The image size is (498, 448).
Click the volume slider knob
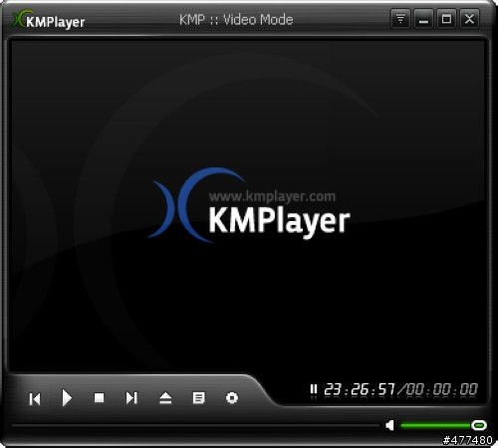tap(479, 425)
